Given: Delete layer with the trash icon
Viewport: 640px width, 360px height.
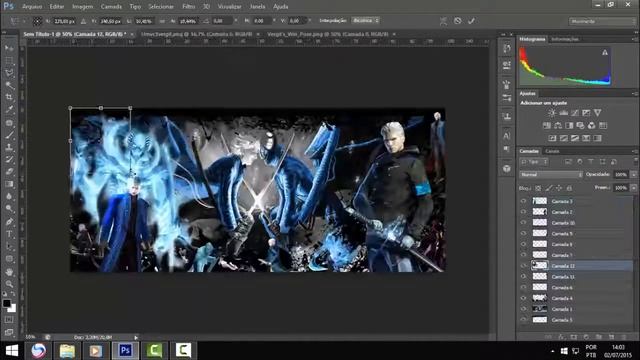Looking at the screenshot, I should pyautogui.click(x=624, y=337).
